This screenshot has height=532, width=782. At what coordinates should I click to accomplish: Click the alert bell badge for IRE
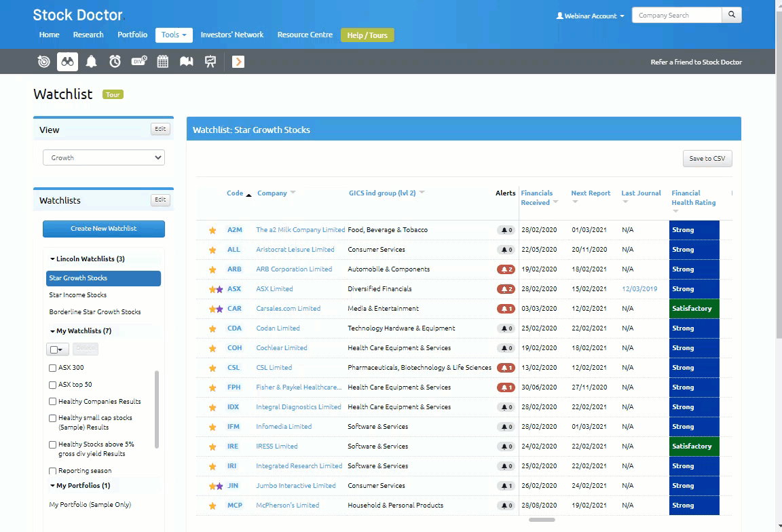pos(506,446)
